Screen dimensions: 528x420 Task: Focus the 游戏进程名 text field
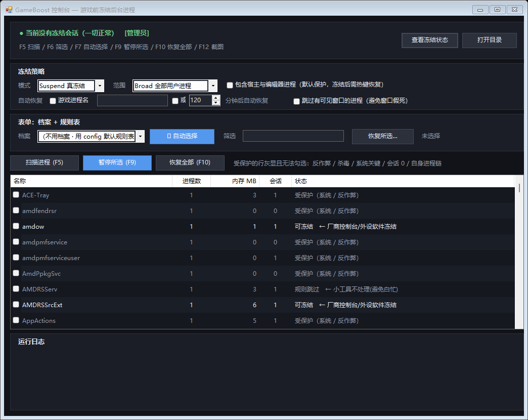[133, 100]
